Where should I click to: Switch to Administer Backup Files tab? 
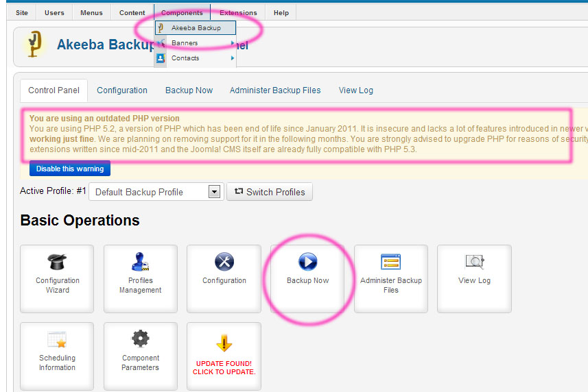tap(275, 90)
